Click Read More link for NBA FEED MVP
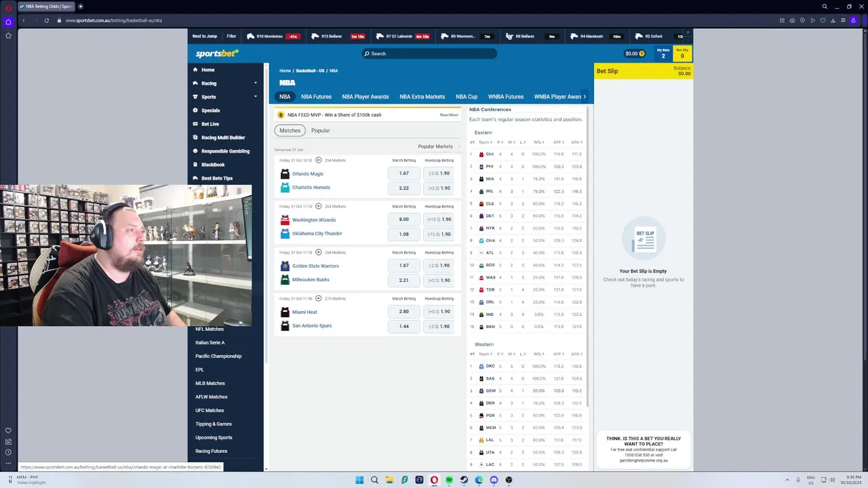Viewport: 868px width, 488px height. pos(449,115)
